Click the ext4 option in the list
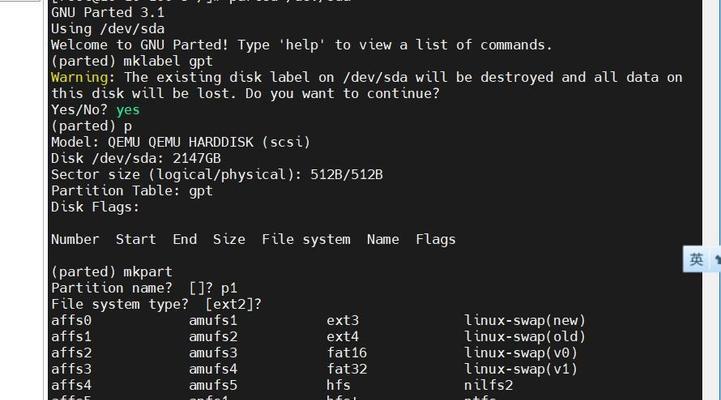721x400 pixels. 342,337
